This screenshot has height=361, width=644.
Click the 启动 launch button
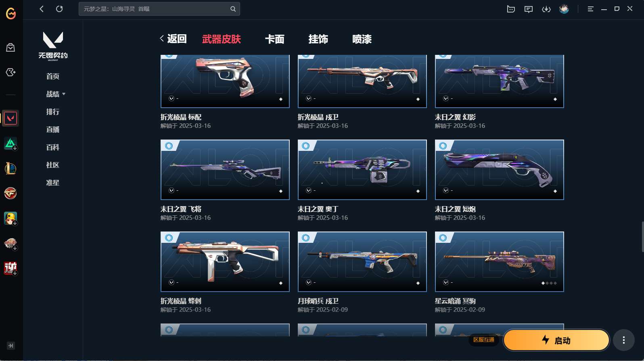pyautogui.click(x=556, y=340)
